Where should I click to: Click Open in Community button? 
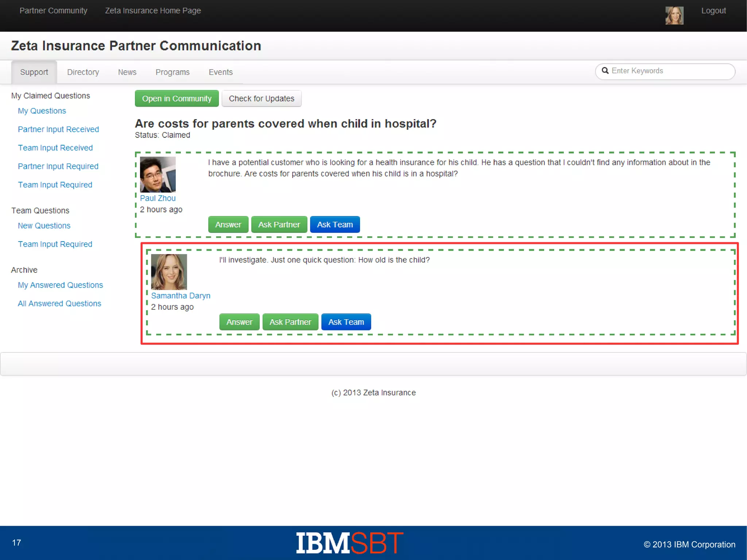click(x=177, y=99)
